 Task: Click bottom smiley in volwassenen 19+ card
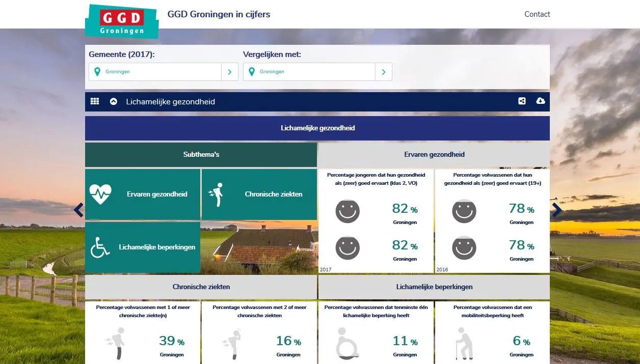pos(464,247)
